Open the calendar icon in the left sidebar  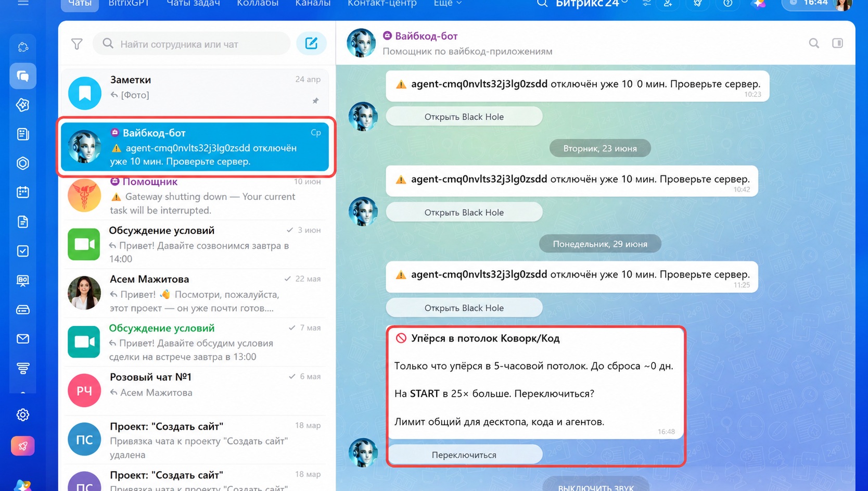coord(23,192)
